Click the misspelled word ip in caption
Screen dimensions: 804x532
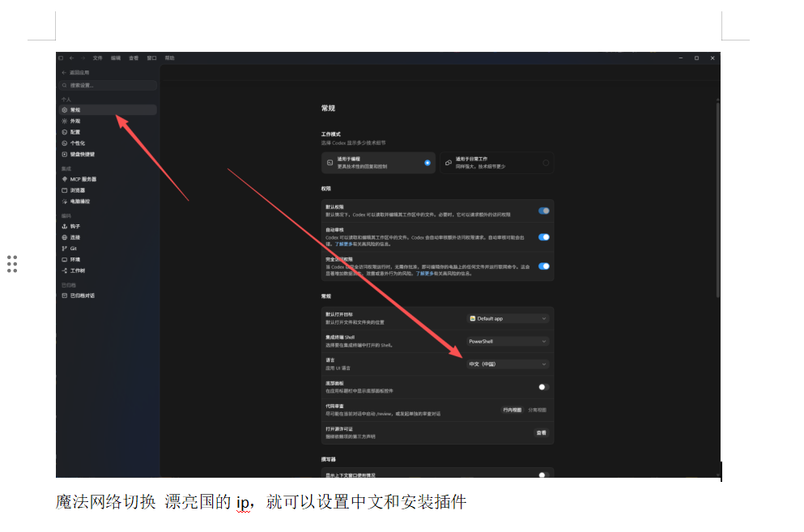point(243,502)
